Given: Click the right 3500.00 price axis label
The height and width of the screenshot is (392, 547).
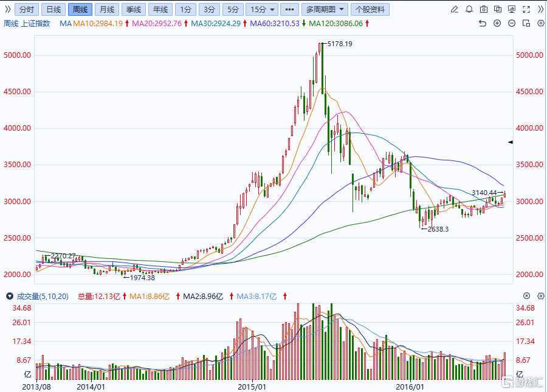Looking at the screenshot, I should [529, 165].
